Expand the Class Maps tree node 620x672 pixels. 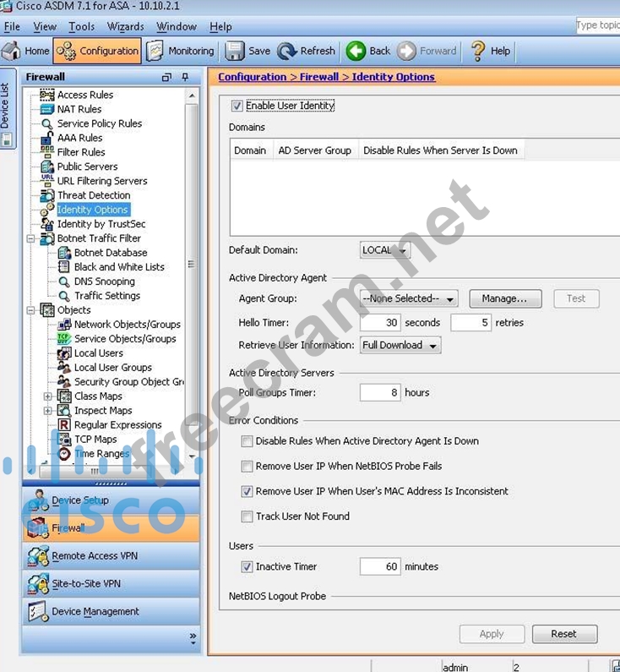(48, 396)
